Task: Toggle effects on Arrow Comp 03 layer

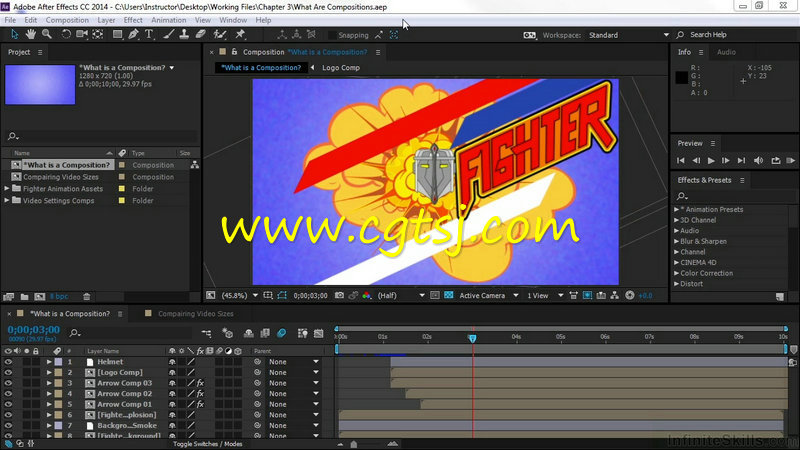Action: 201,383
